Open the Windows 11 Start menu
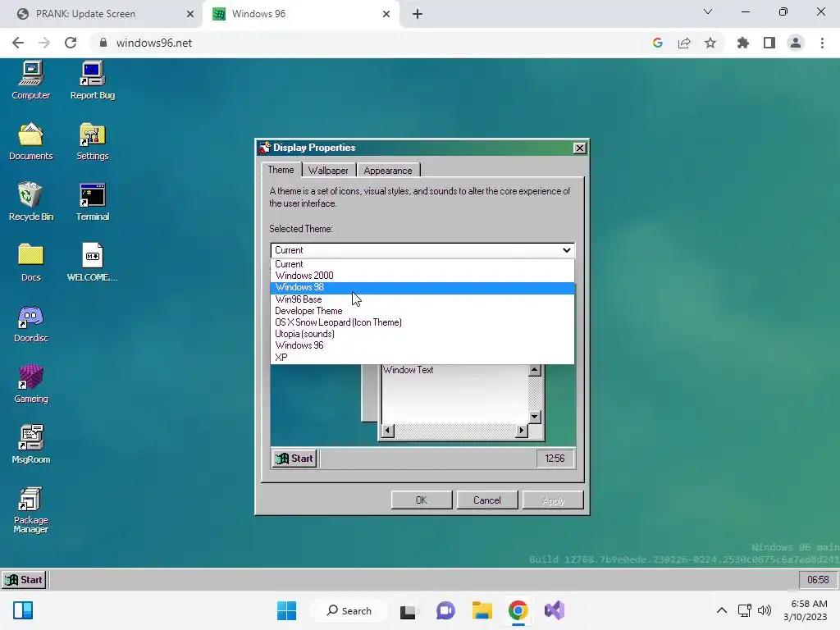 (286, 610)
